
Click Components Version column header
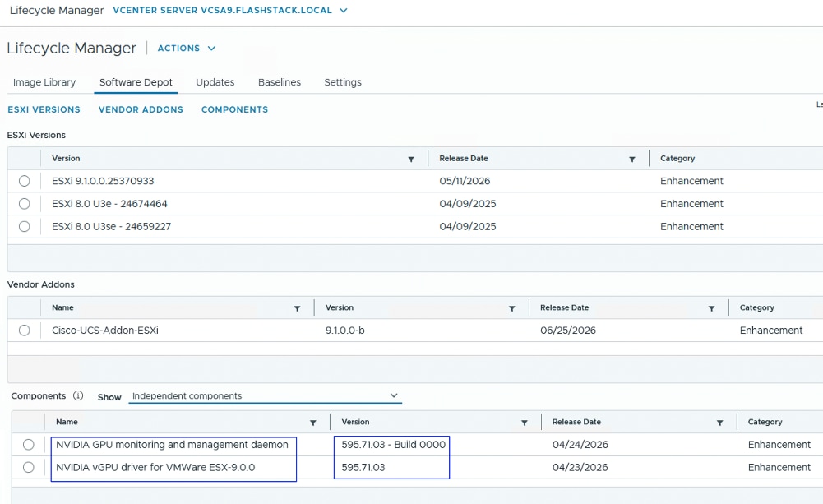click(x=355, y=422)
